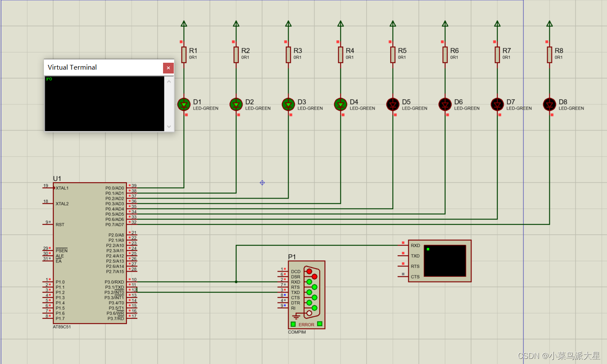Click the COMPIM ERROR label
Screen dimensions: 607x364
coord(306,324)
